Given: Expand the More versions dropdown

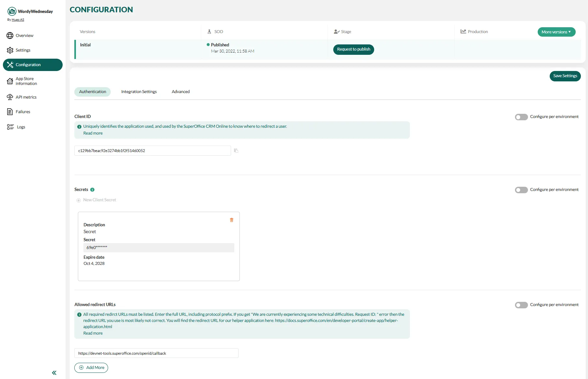Looking at the screenshot, I should [556, 32].
